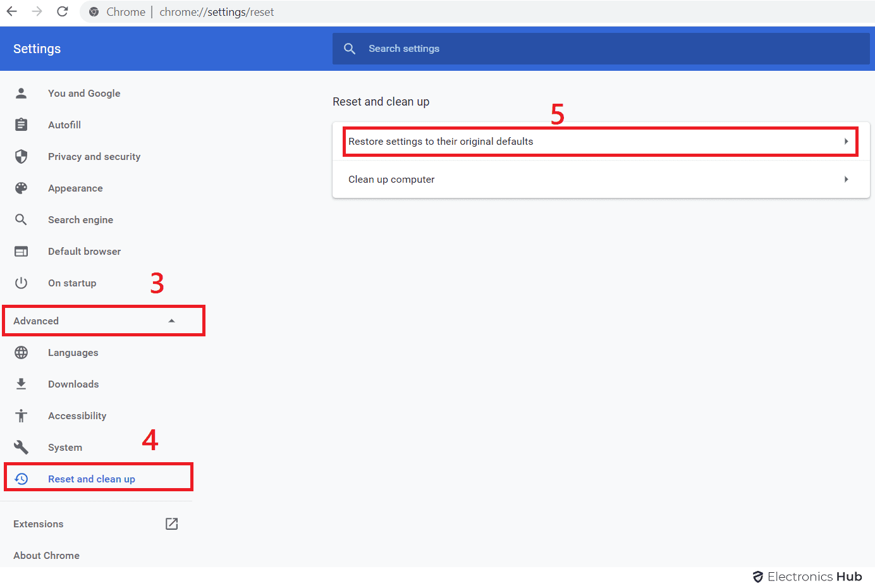Viewport: 875px width, 588px height.
Task: Open Search engine settings
Action: (x=80, y=220)
